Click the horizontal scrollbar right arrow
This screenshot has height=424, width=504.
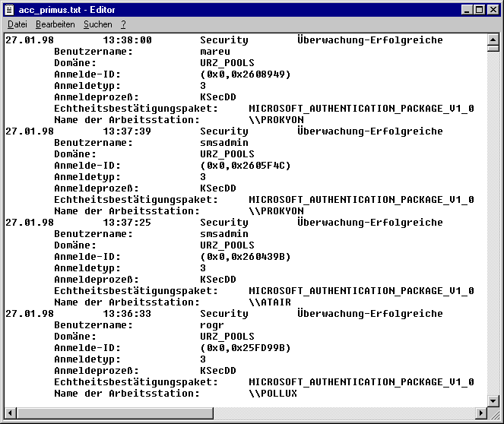[x=481, y=413]
